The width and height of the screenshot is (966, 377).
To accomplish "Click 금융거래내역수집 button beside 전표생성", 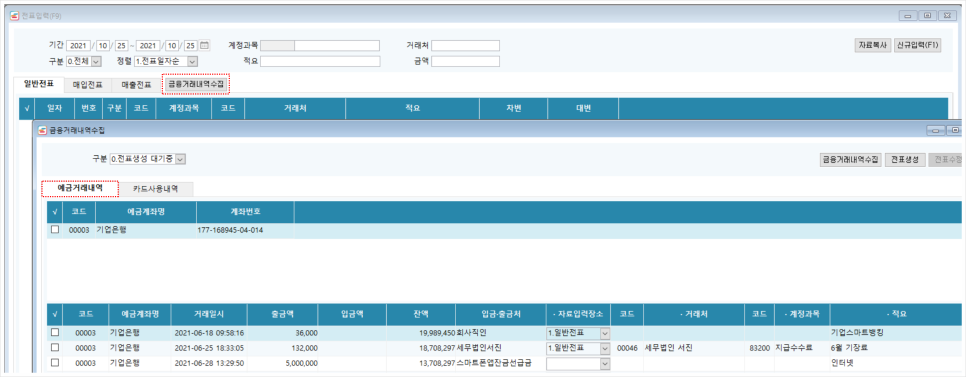I will click(850, 160).
